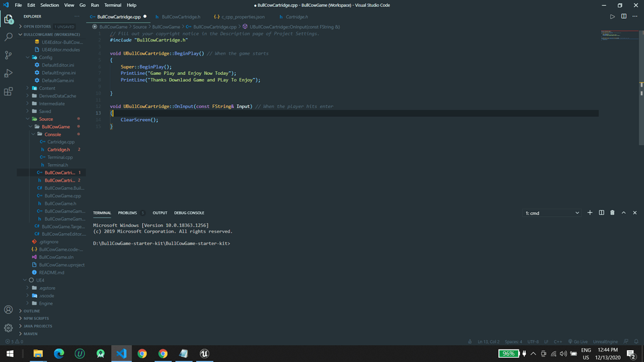Screen dimensions: 644x362
Task: Click the feedback icon in status bar
Action: point(626,341)
